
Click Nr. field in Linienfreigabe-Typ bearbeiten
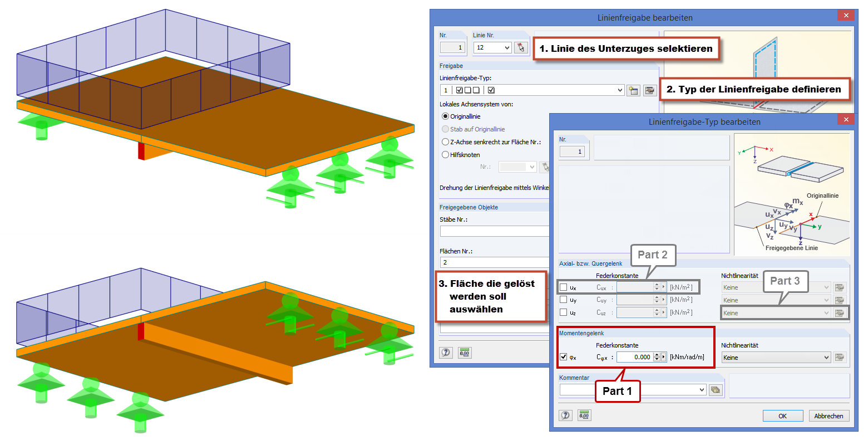tap(572, 151)
